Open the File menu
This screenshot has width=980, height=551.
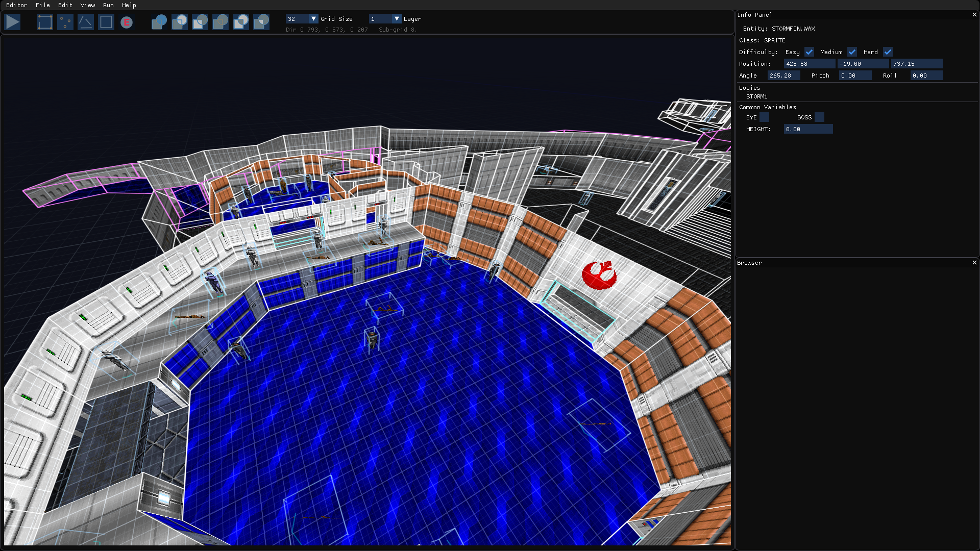(43, 5)
